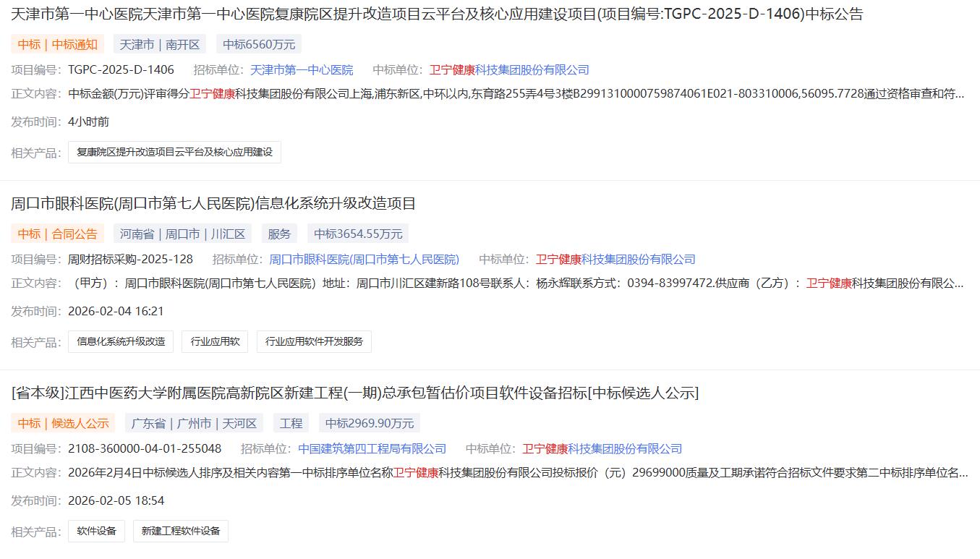The image size is (980, 559).
Task: Click the 2026-02-04 16:21 publish time
Action: [116, 311]
